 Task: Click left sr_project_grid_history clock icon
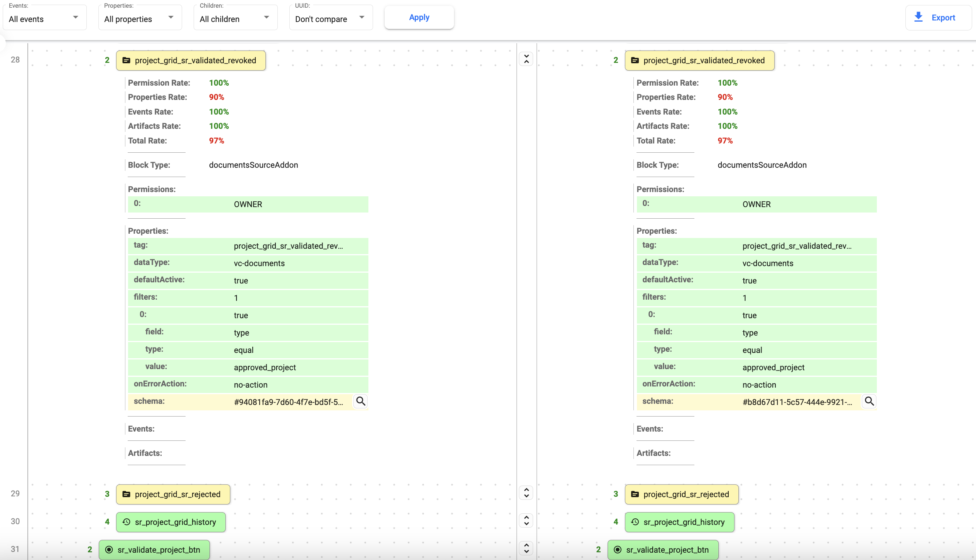click(x=126, y=522)
